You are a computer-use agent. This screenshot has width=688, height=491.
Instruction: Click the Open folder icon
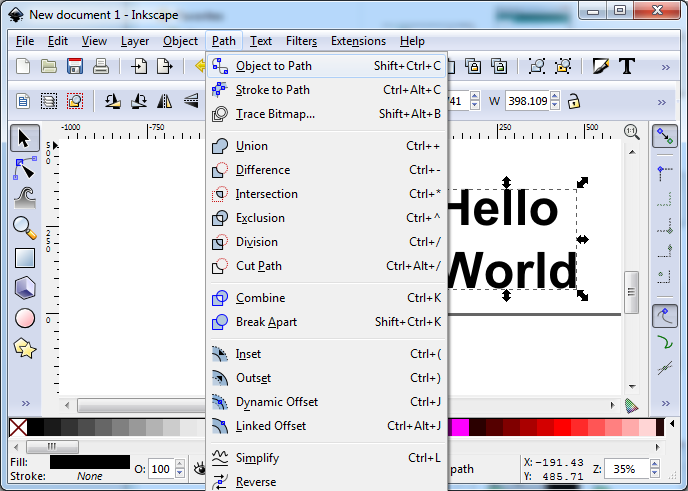click(x=49, y=67)
